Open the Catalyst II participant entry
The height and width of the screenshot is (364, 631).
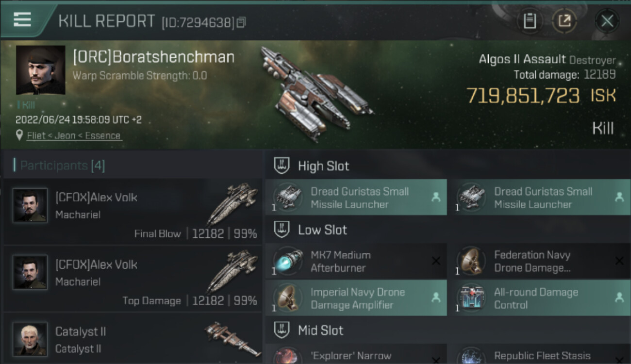point(133,339)
